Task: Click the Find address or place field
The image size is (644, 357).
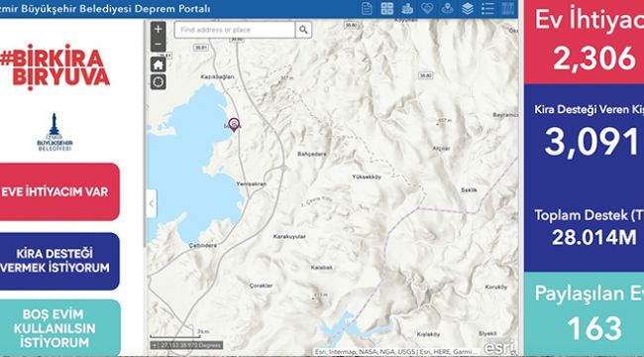Action: coord(235,30)
